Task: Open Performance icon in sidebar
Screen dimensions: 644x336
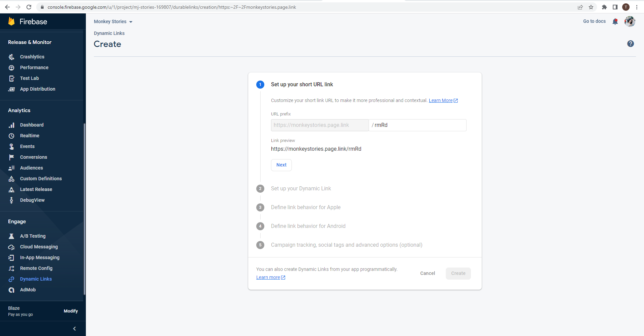Action: 11,67
